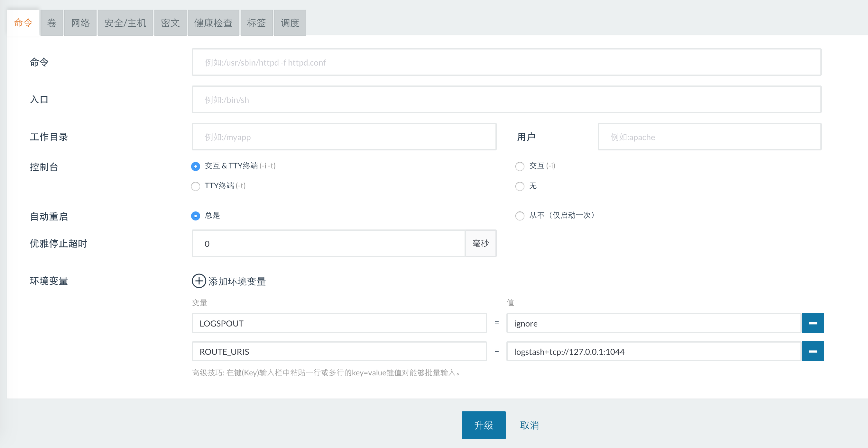868x448 pixels.
Task: Click the 升级 button
Action: [x=483, y=425]
